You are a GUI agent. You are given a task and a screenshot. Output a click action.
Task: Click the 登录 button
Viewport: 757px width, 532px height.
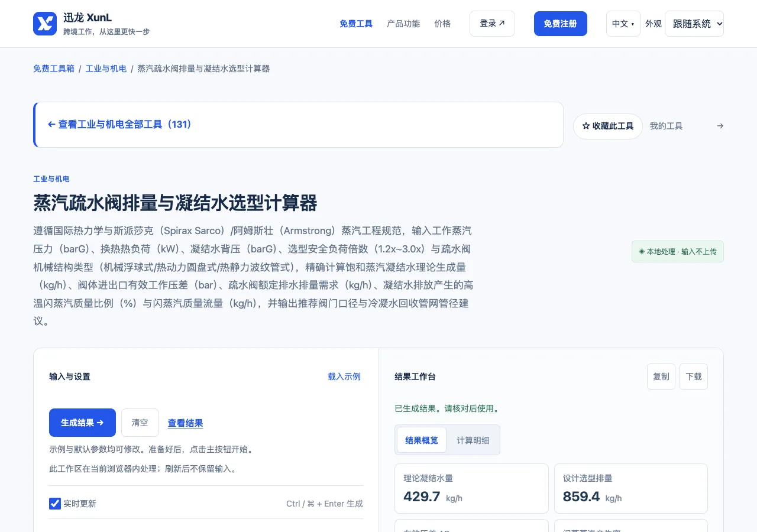(x=492, y=24)
